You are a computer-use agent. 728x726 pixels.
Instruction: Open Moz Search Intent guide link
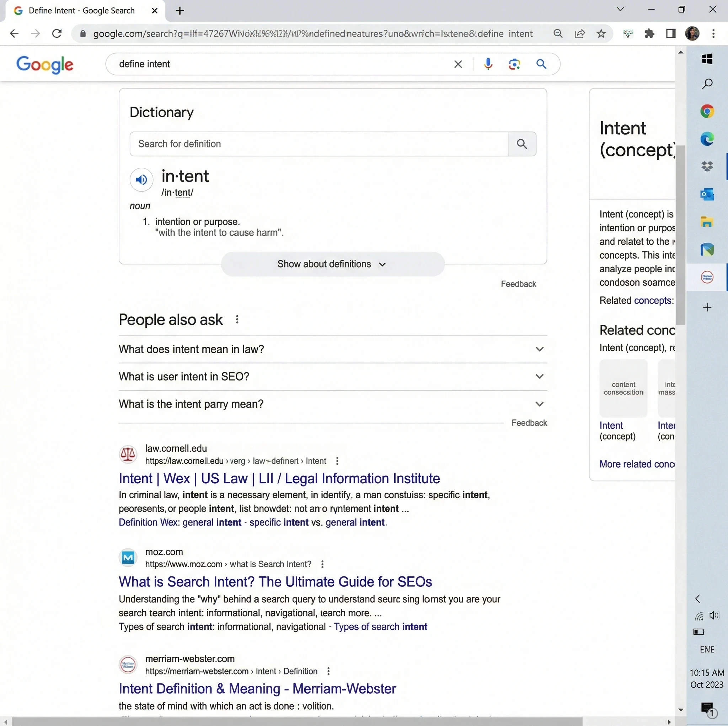(x=275, y=582)
